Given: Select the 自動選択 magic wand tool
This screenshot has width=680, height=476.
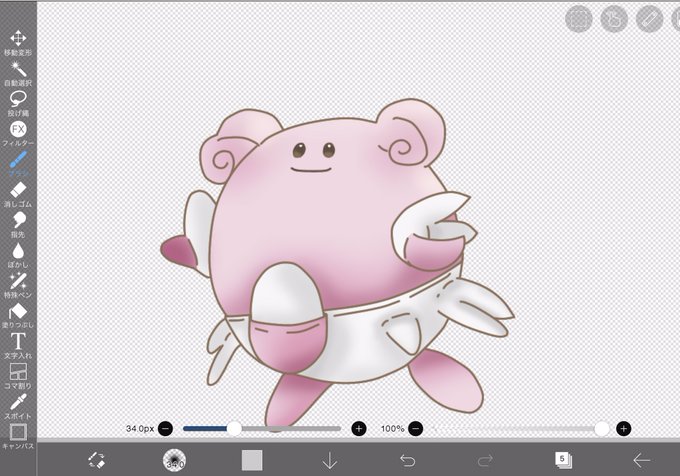Looking at the screenshot, I should (18, 74).
